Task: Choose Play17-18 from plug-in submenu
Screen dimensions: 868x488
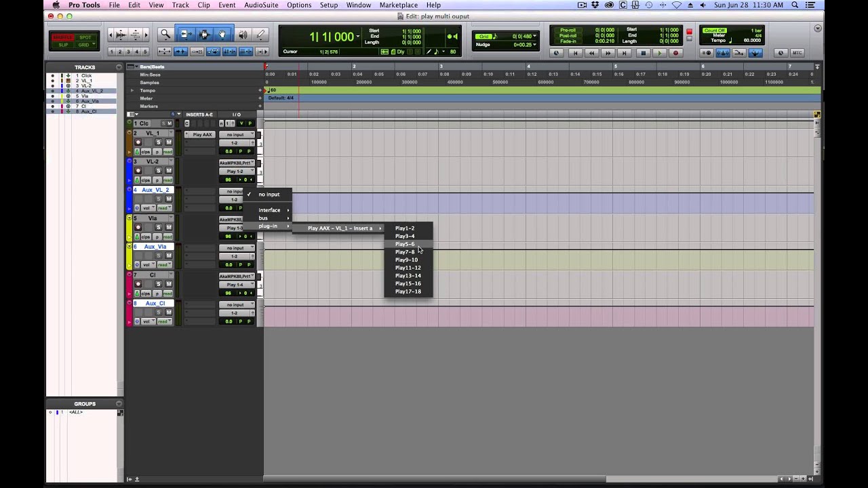Action: click(x=408, y=291)
